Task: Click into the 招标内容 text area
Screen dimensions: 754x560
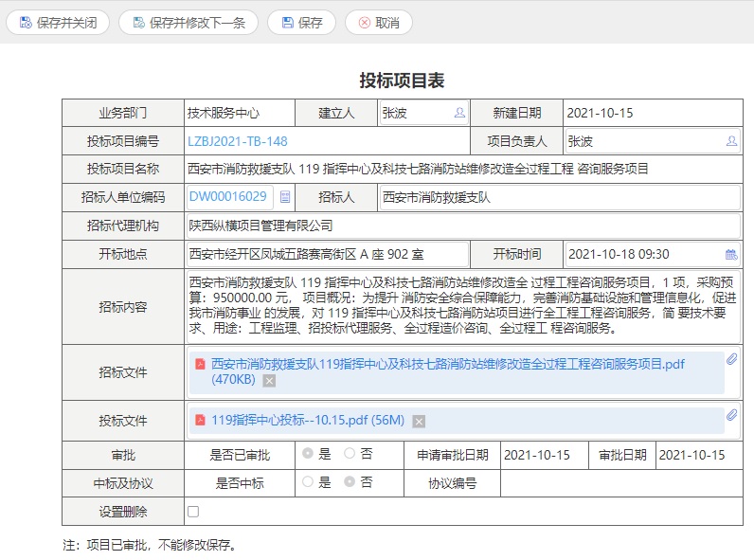Action: point(463,306)
